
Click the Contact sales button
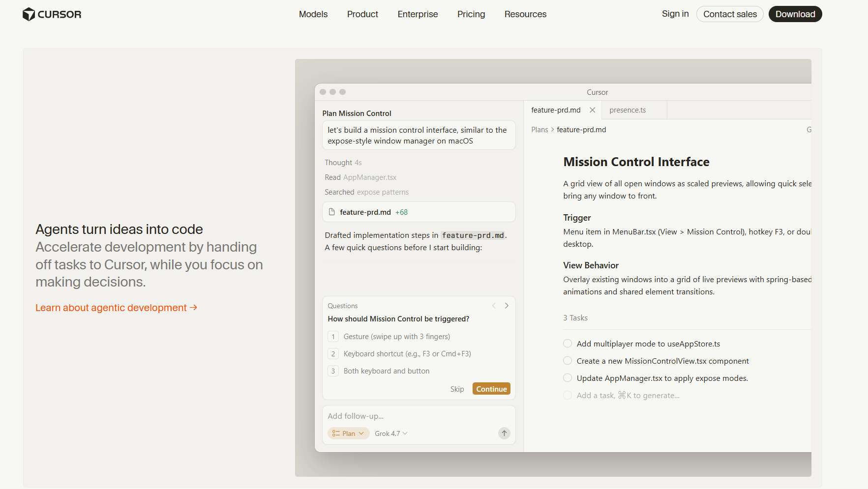(730, 14)
